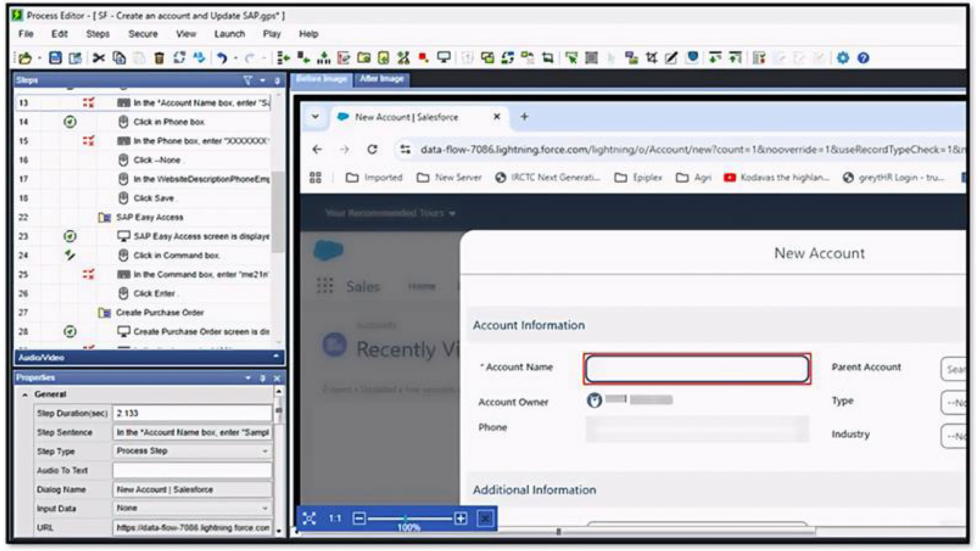Click the blue Settings gear toolbar icon
Screen dimensions: 980x551
click(843, 58)
